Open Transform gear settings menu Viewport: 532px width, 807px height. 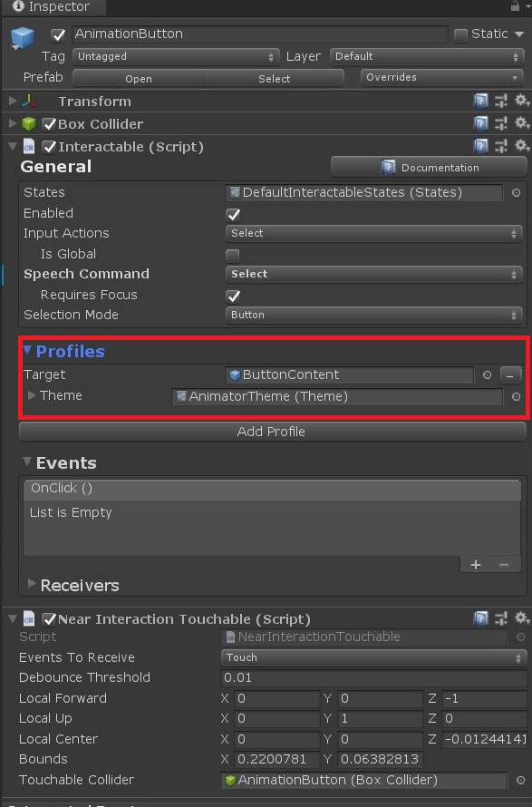[x=522, y=101]
